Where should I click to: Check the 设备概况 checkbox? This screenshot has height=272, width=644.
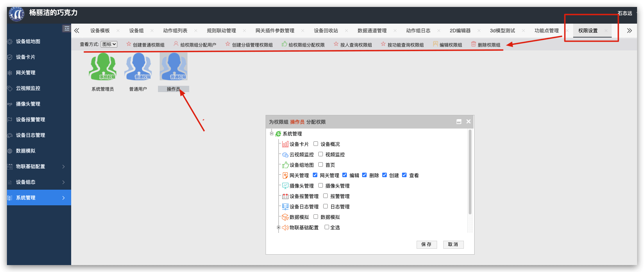click(316, 144)
